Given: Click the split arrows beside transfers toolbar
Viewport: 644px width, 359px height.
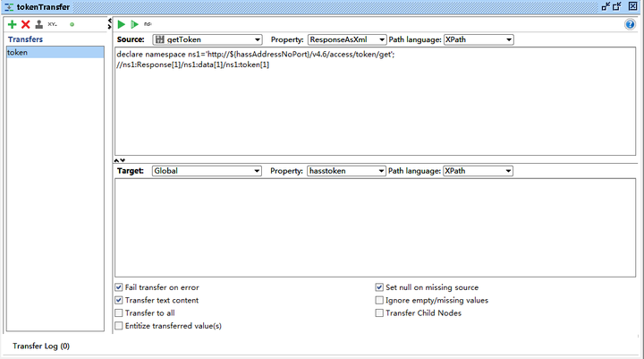Looking at the screenshot, I should [x=110, y=23].
